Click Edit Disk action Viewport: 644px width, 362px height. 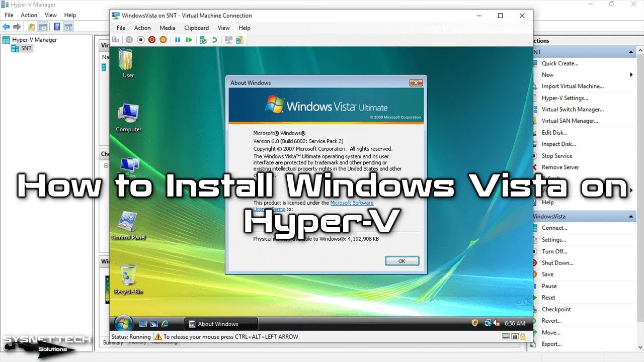coord(554,133)
